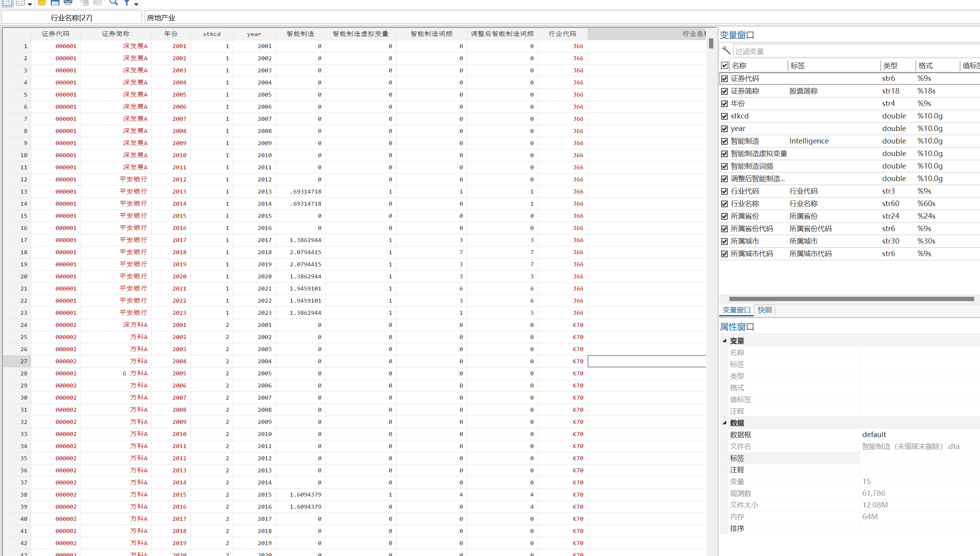Image resolution: width=980 pixels, height=556 pixels.
Task: Click the print icon
Action: pos(68,3)
